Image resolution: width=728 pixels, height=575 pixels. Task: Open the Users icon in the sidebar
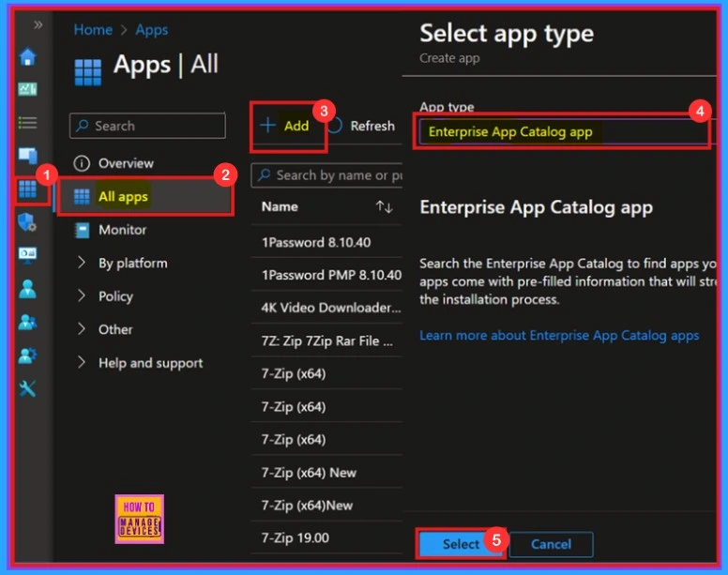(28, 289)
